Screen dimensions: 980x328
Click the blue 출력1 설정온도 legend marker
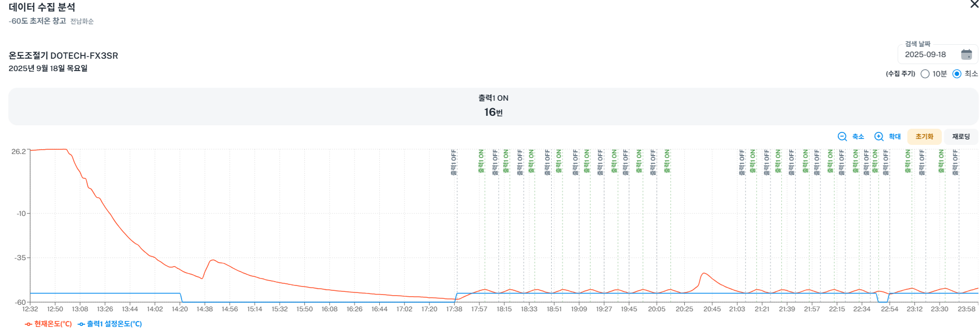click(x=81, y=324)
